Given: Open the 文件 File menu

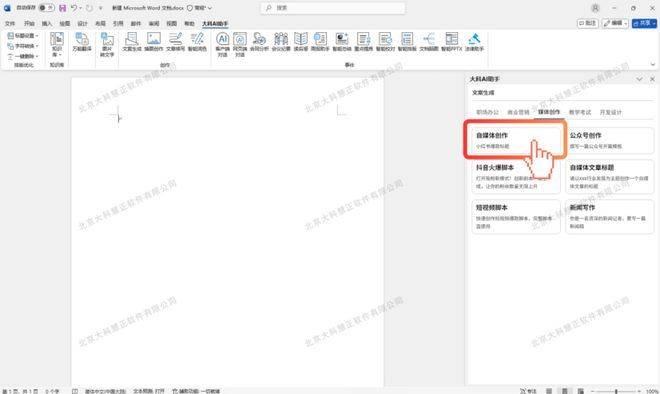Looking at the screenshot, I should (10, 24).
